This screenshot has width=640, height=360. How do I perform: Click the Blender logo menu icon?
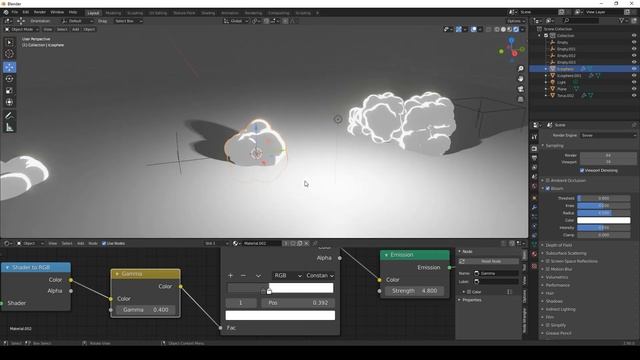point(6,12)
